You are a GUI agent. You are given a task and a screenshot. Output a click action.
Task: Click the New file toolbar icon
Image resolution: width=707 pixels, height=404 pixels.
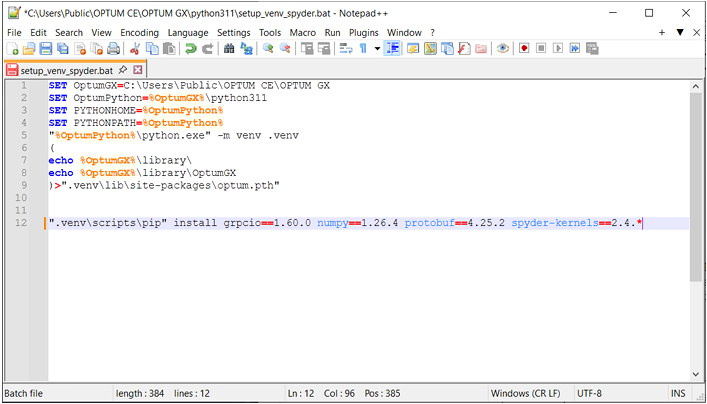pyautogui.click(x=14, y=48)
